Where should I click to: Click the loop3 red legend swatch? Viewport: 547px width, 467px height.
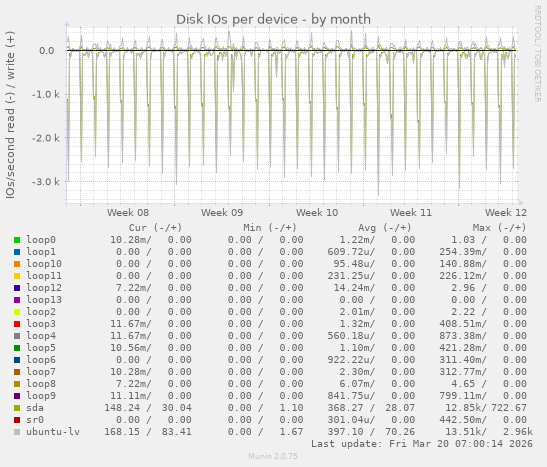pos(17,324)
